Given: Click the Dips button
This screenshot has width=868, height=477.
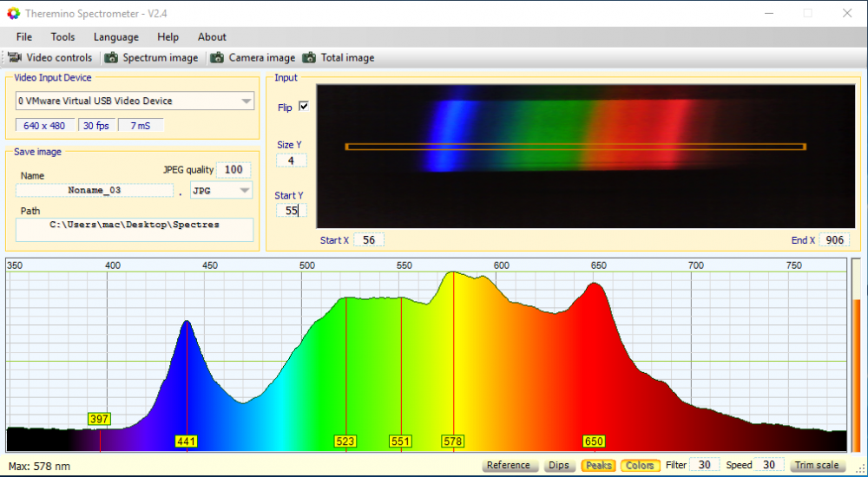Looking at the screenshot, I should 558,466.
